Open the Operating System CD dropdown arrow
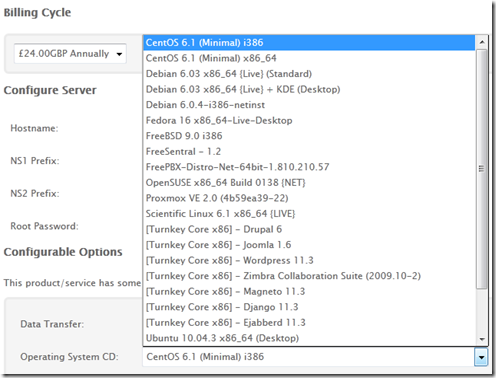This screenshot has height=378, width=496. [x=481, y=357]
